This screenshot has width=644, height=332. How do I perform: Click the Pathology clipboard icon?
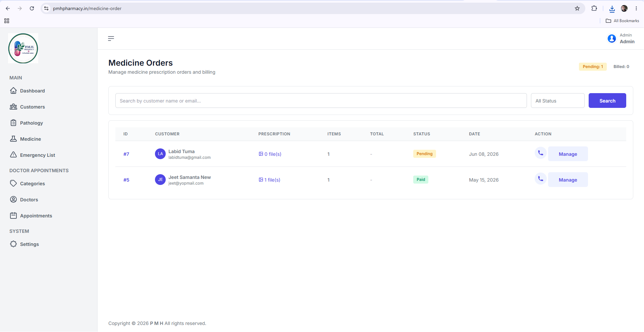tap(13, 123)
